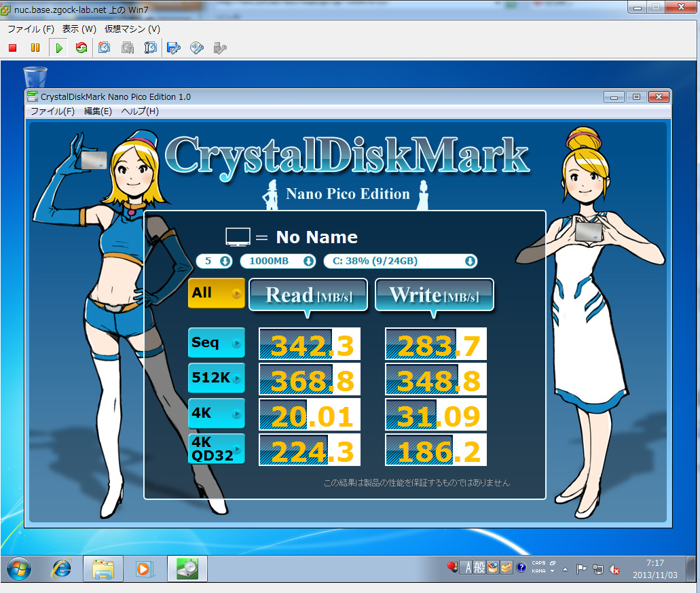
Task: Open the Recycle Bin on desktop
Action: [35, 77]
